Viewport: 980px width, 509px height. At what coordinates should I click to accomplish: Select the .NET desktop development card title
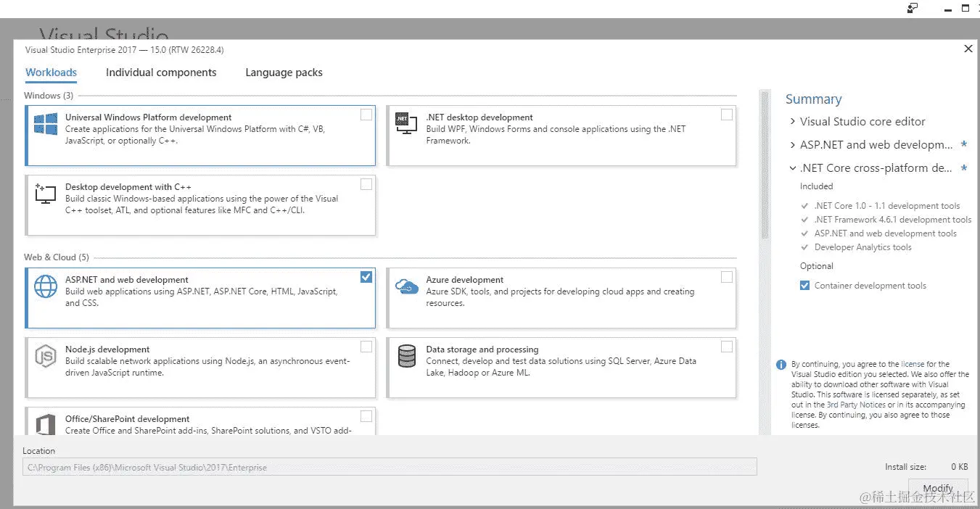point(479,117)
